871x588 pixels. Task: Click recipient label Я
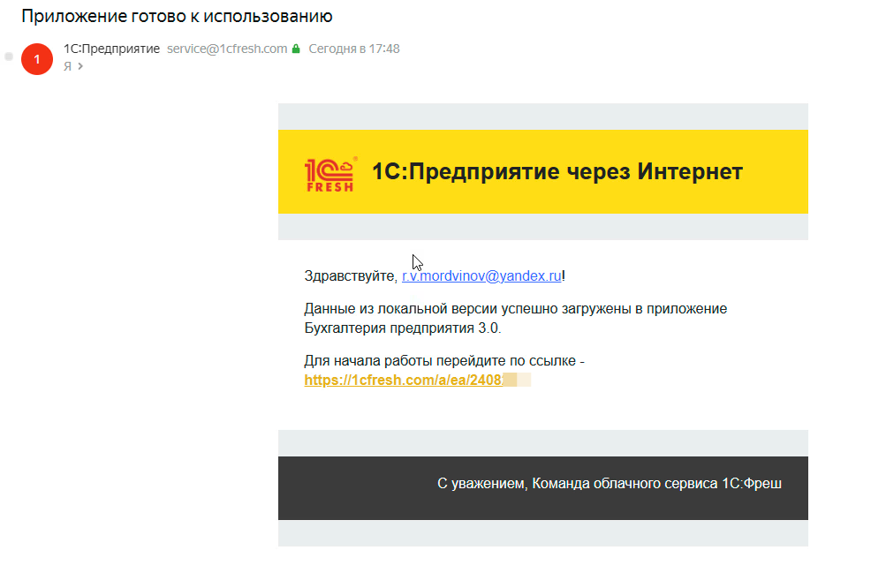[x=67, y=66]
